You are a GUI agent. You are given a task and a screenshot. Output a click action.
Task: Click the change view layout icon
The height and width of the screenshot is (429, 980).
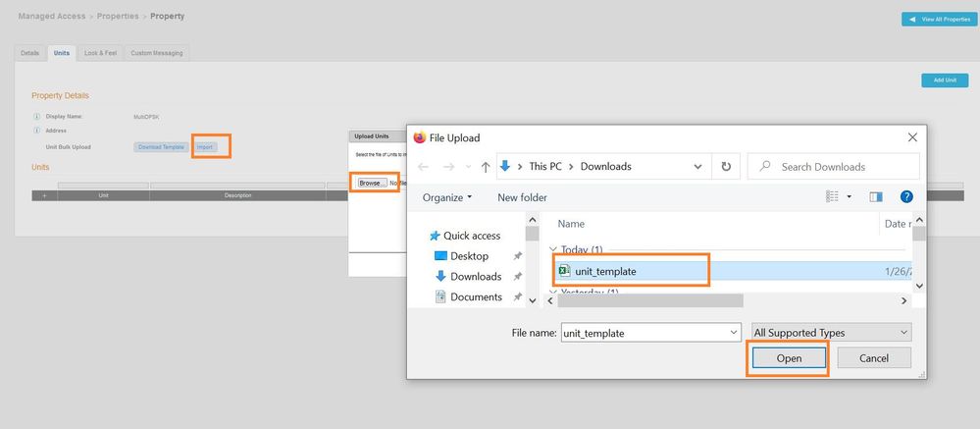(833, 197)
